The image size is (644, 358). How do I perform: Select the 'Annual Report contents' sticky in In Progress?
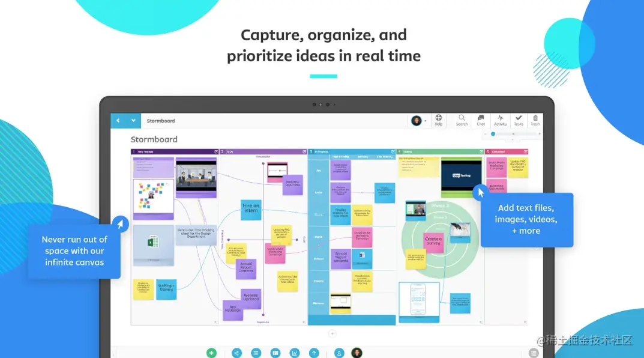[340, 258]
